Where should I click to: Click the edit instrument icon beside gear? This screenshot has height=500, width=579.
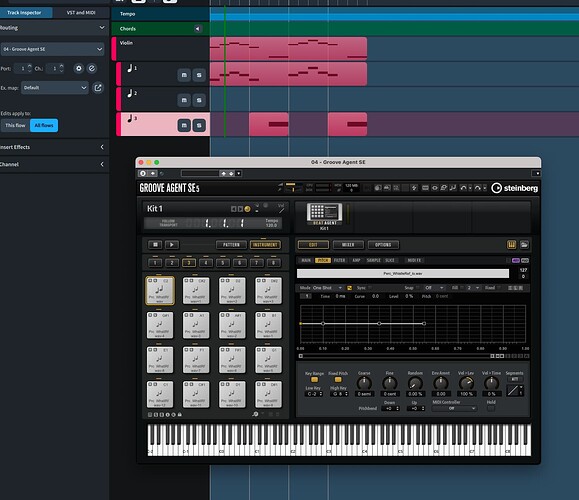(x=92, y=68)
